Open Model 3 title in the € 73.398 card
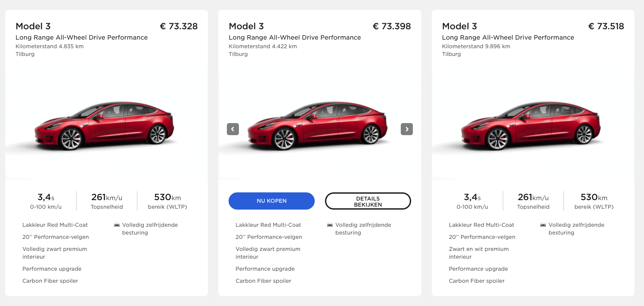Screen dimensions: 644x306 click(246, 26)
